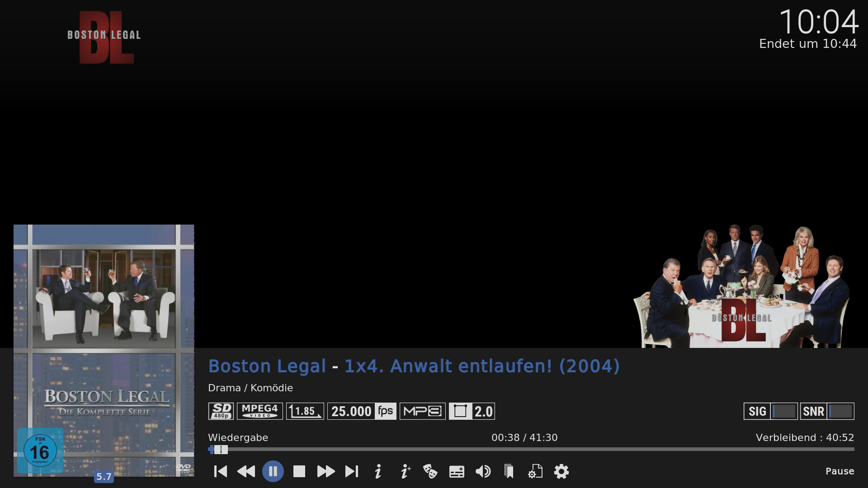Click the SD 480p resolution badge

[x=221, y=411]
